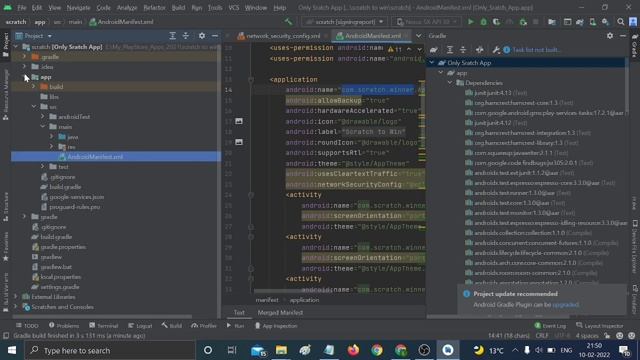Screen dimensions: 640x360
Task: Open Gradle panel options gear
Action: (610, 36)
